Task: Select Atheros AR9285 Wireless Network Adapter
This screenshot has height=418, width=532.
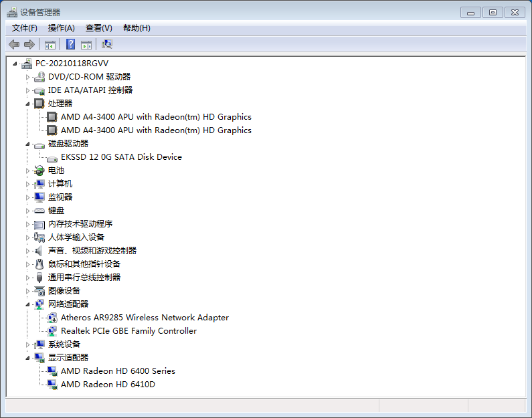Action: [x=145, y=318]
